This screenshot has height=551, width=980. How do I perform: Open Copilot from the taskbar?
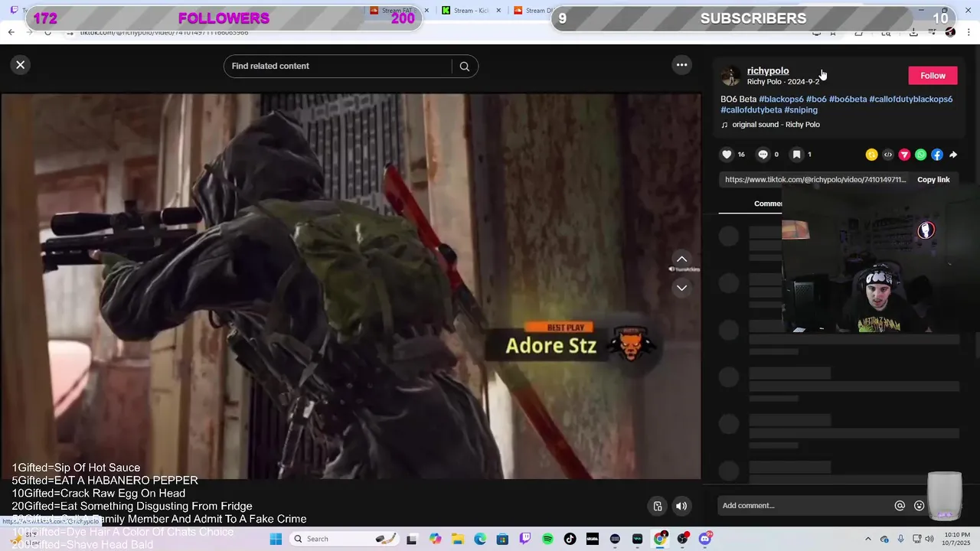(435, 539)
